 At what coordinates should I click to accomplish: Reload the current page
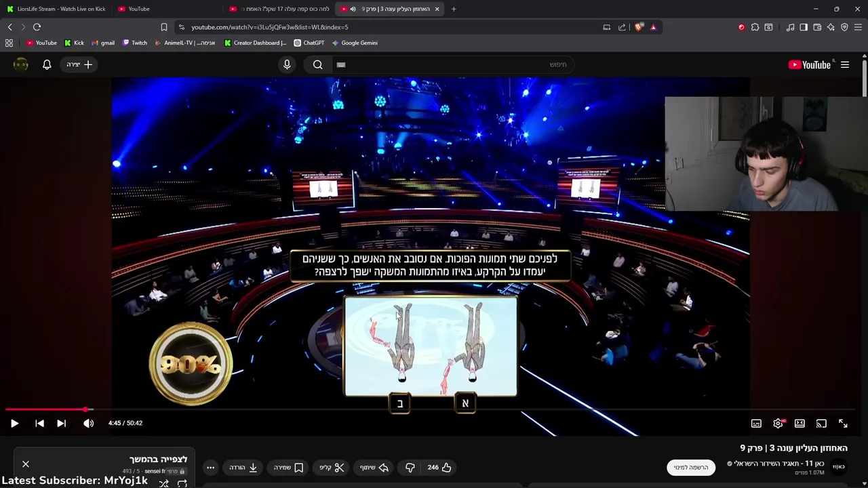click(37, 27)
